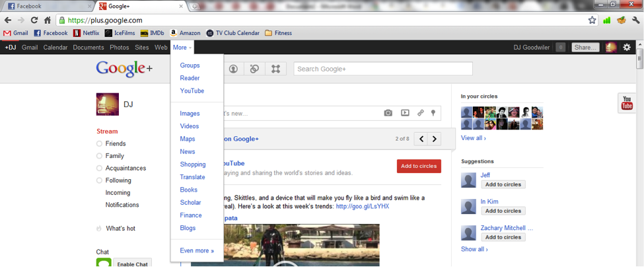Click the red Add to circles button
Image resolution: width=644 pixels, height=267 pixels.
[x=419, y=166]
